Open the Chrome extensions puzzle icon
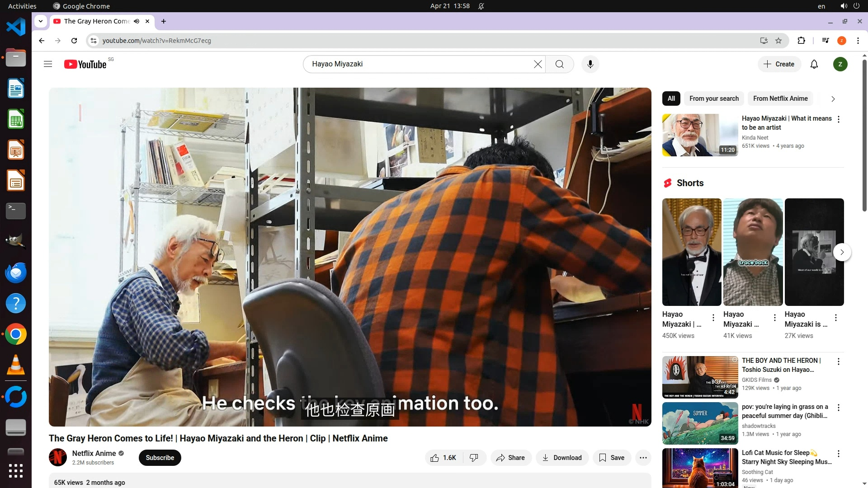Viewport: 868px width, 488px height. click(x=801, y=41)
